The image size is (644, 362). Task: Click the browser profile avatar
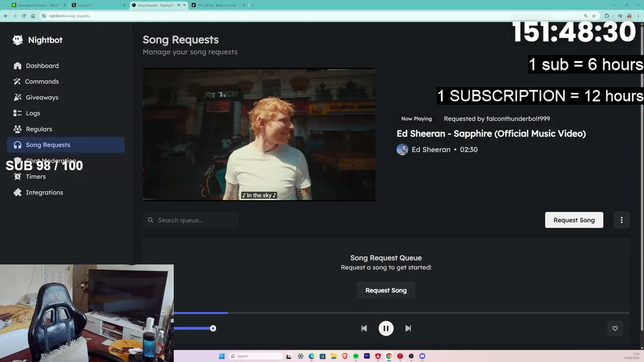coord(629,16)
